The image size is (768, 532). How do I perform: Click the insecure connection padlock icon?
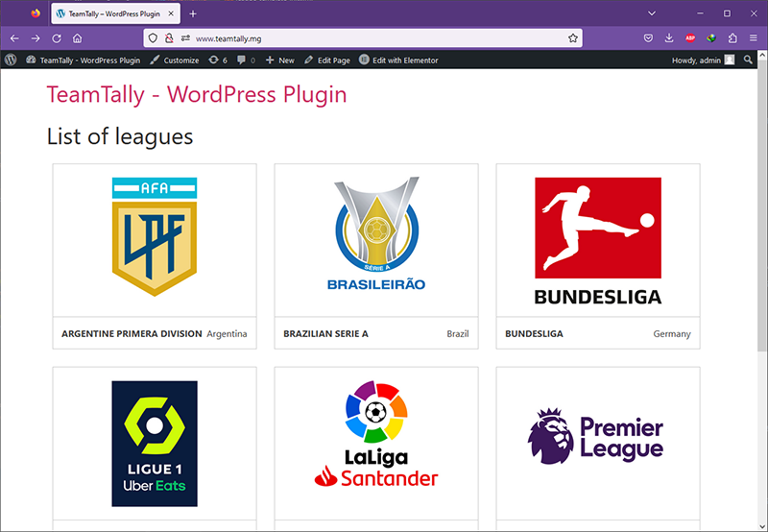click(x=169, y=38)
